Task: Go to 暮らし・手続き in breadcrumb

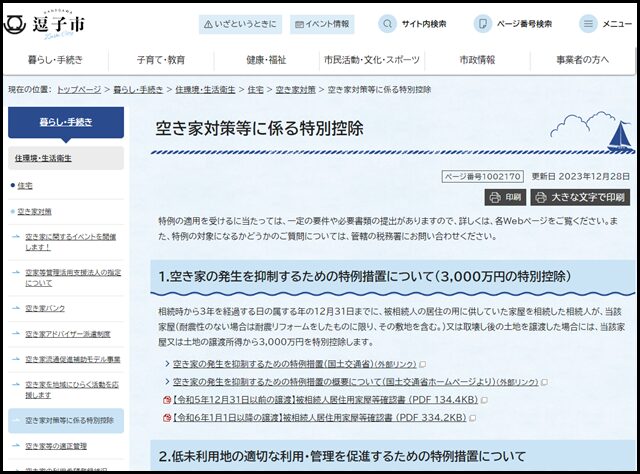Action: pos(138,90)
